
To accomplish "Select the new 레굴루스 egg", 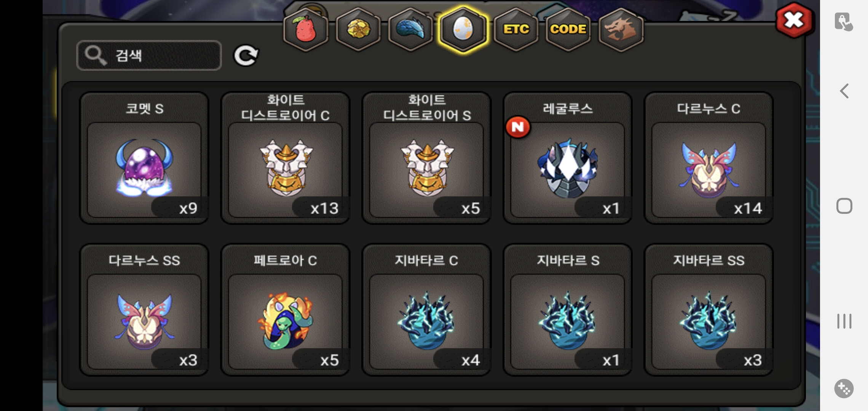I will [x=568, y=158].
